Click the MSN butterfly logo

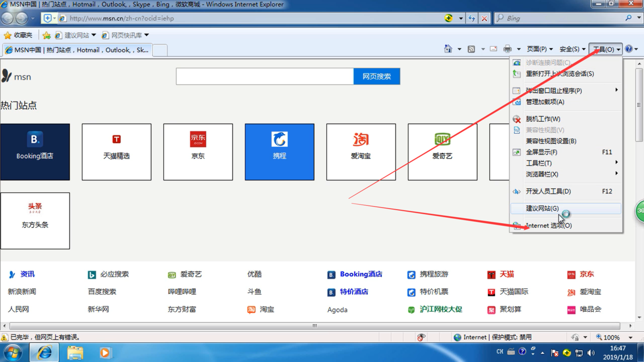coord(7,76)
